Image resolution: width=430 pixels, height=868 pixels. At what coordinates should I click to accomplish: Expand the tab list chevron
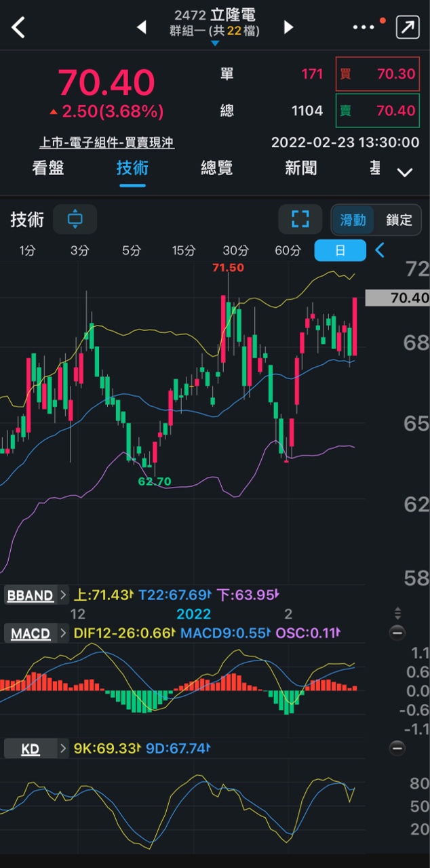click(x=404, y=172)
